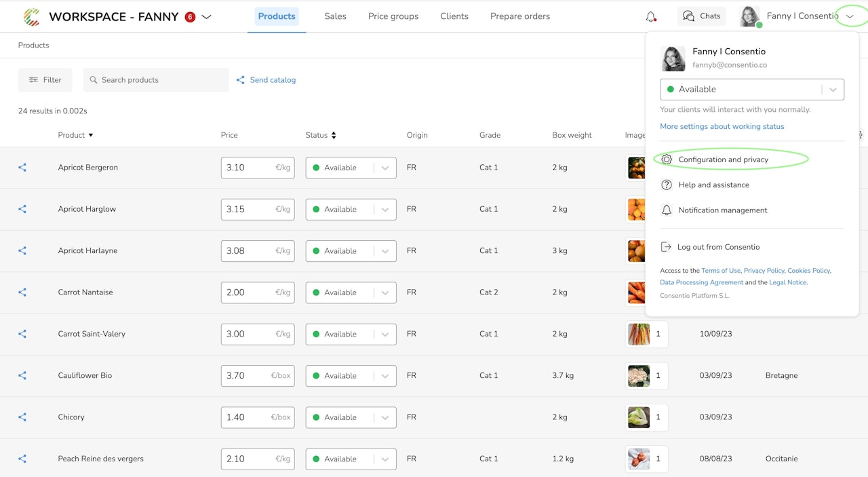Open Chats from the header
Screen dimensions: 868x477
[x=701, y=16]
